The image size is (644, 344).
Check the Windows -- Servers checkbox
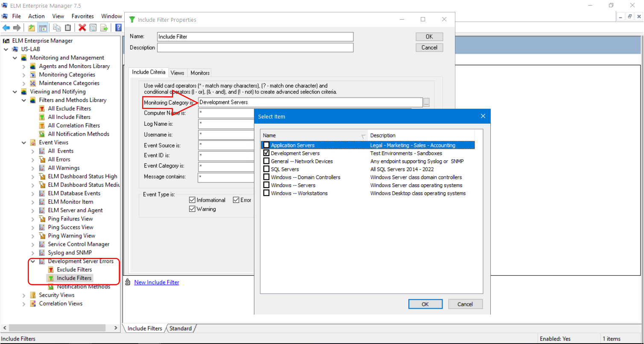[266, 185]
